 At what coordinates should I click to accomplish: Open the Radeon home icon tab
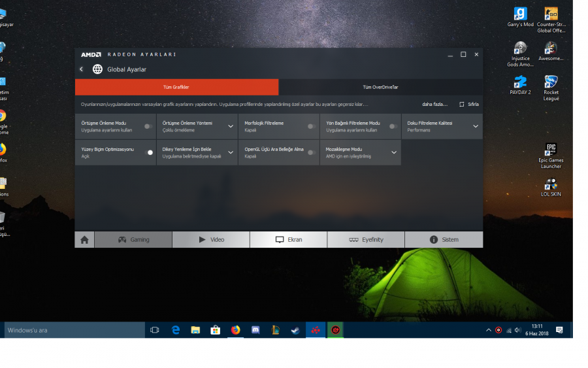[x=84, y=240]
